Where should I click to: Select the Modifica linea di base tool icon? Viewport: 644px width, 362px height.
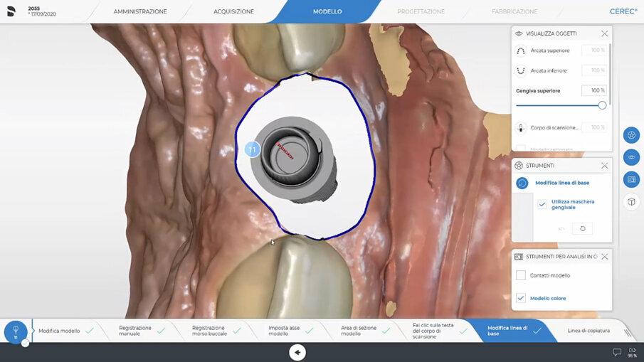coord(522,183)
